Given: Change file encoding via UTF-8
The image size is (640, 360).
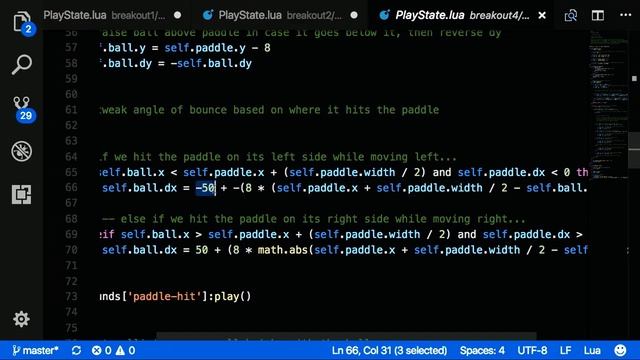Looking at the screenshot, I should (x=532, y=351).
